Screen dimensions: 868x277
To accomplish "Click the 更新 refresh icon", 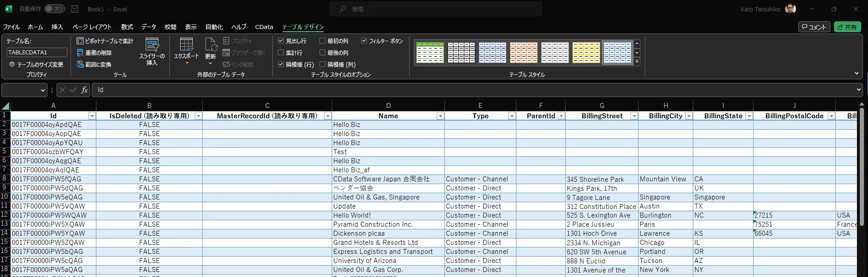I will tap(210, 50).
